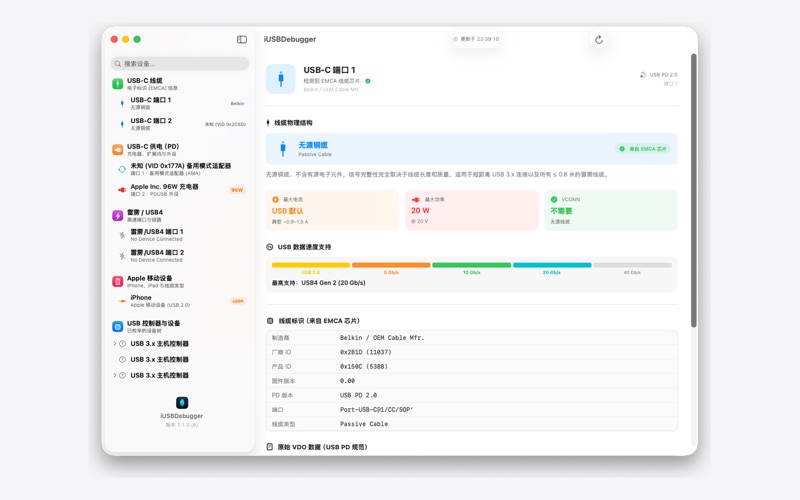Click the large blue cable icon by USB-C 端口 1
This screenshot has width=800, height=500.
(281, 79)
